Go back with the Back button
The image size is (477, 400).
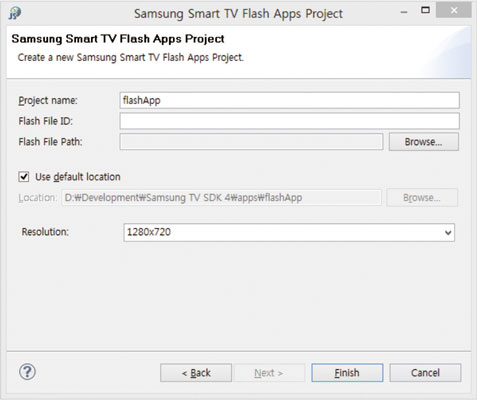click(196, 373)
